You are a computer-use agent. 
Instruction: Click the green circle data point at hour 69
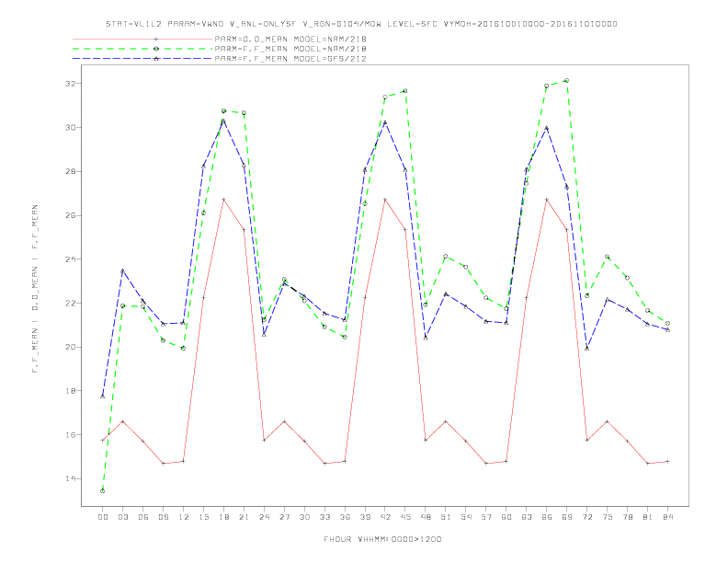pyautogui.click(x=567, y=81)
